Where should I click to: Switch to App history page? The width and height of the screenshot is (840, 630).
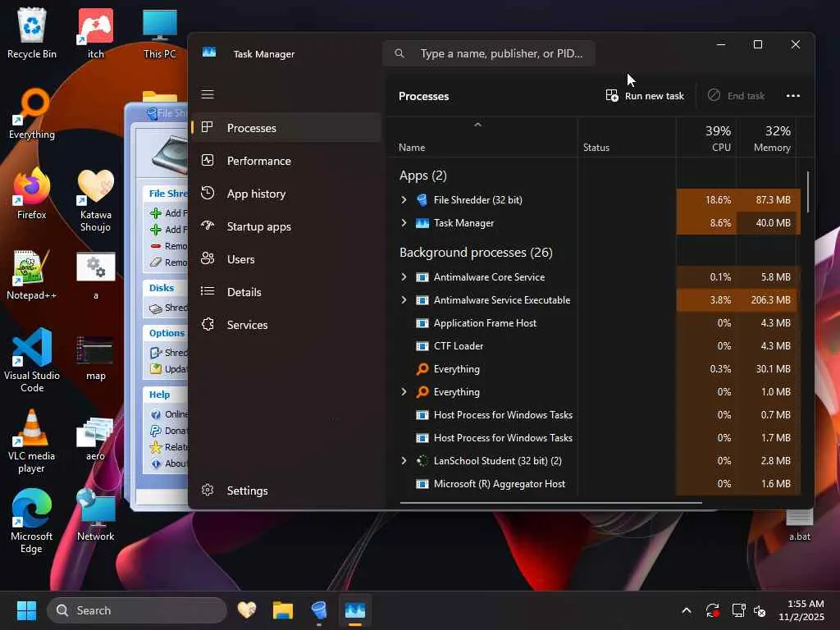286,194
